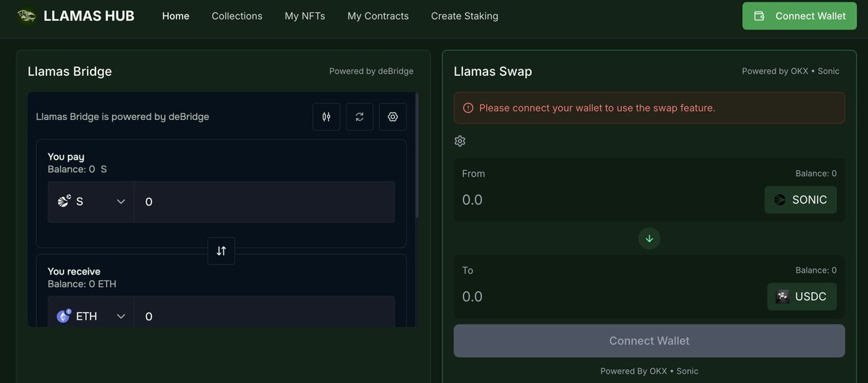
Task: Open My Contracts page
Action: 378,16
